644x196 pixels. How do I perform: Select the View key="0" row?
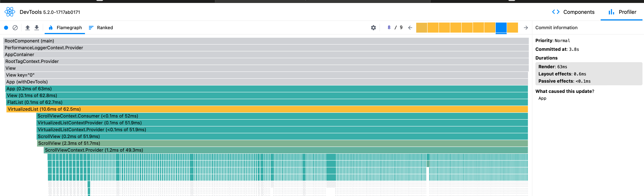[266, 75]
